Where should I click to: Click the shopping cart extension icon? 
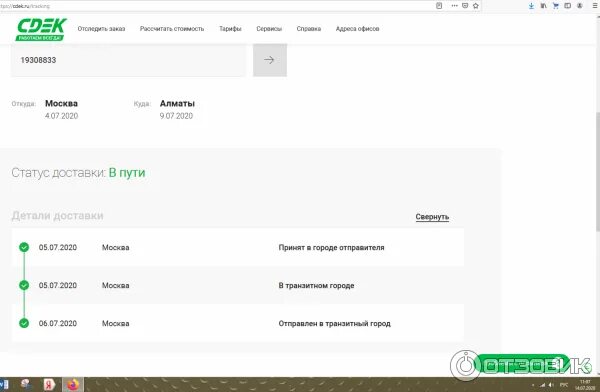pyautogui.click(x=556, y=6)
